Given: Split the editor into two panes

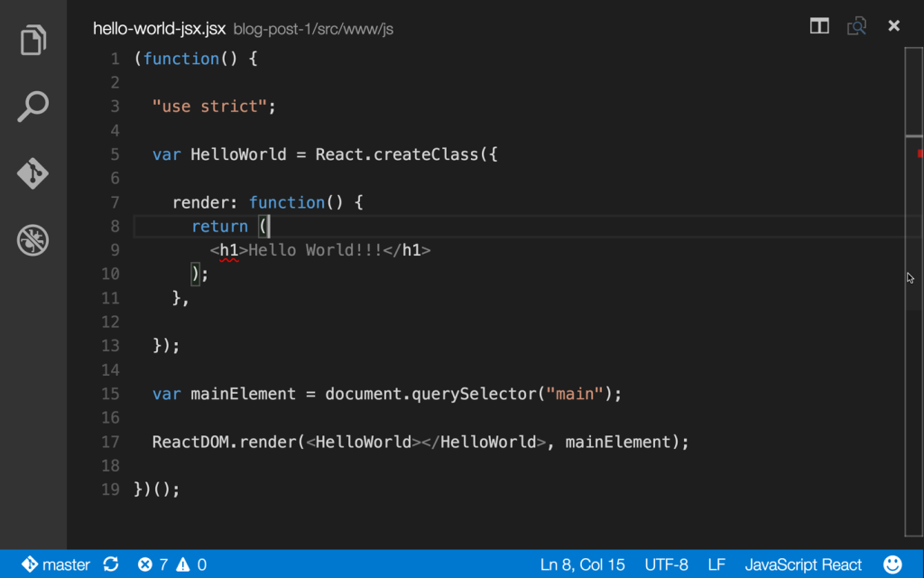Looking at the screenshot, I should [x=819, y=26].
